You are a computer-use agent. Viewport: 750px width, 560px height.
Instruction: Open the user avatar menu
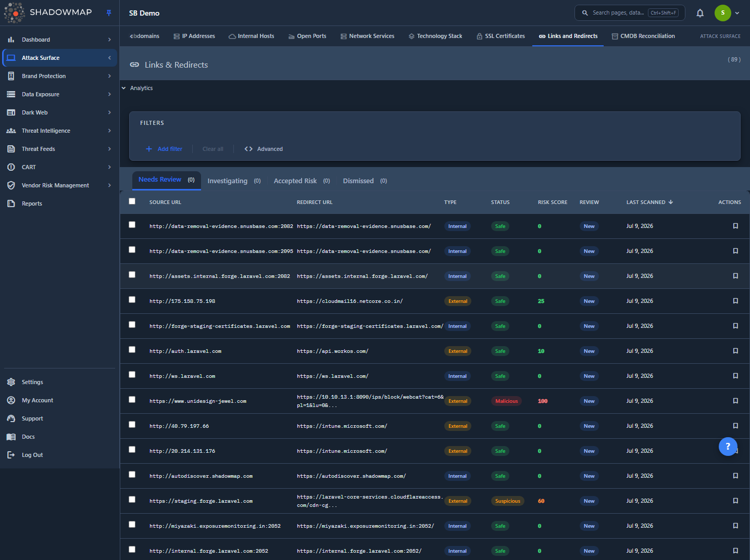[722, 13]
